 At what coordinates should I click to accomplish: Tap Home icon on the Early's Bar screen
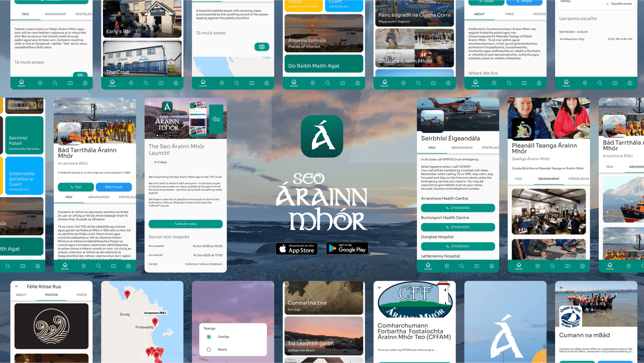coord(112,83)
